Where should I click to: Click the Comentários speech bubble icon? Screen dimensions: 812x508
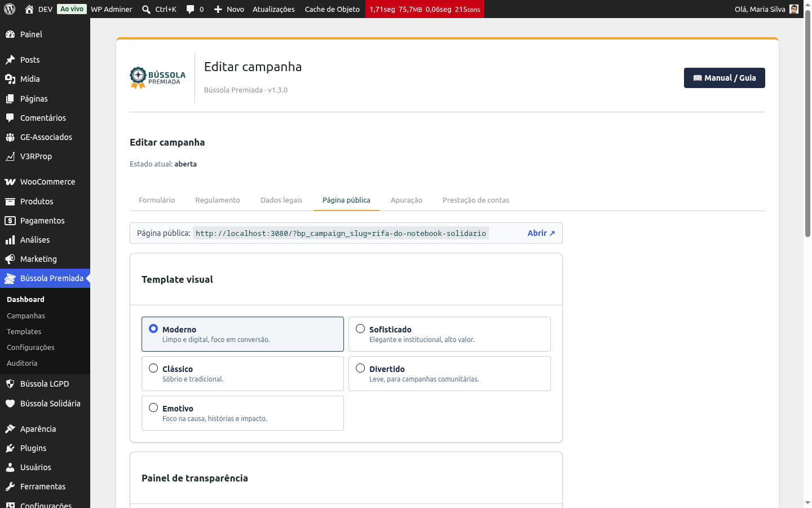pyautogui.click(x=10, y=118)
